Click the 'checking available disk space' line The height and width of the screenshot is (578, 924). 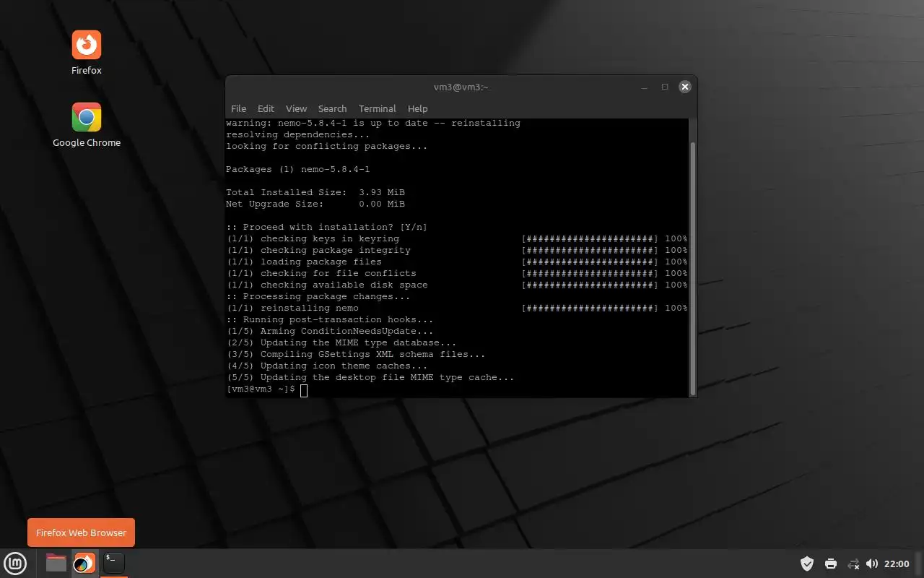(456, 285)
